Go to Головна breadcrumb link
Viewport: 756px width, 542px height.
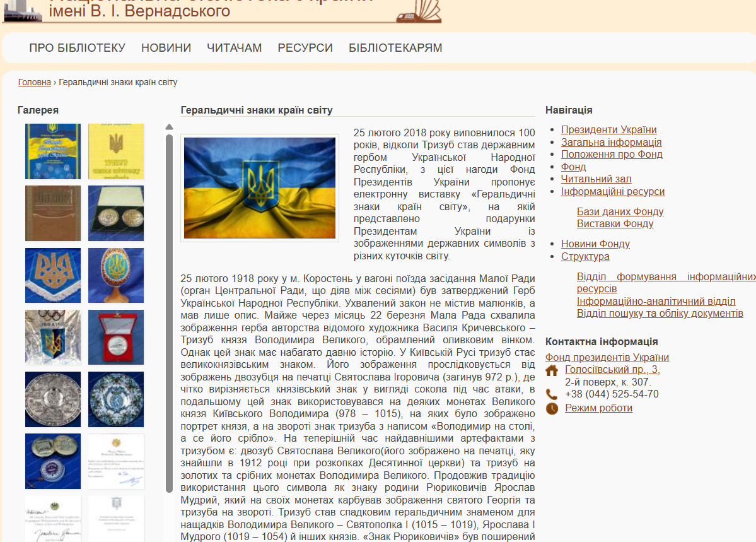tap(34, 83)
